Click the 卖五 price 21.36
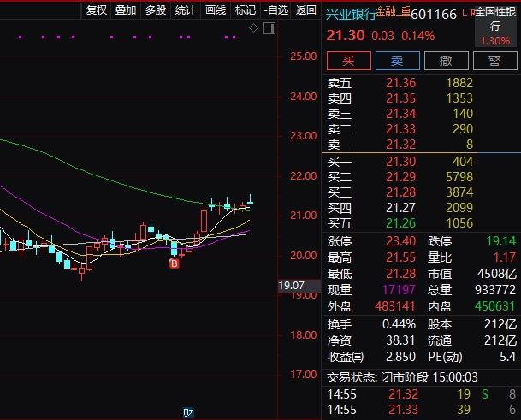 coord(400,83)
